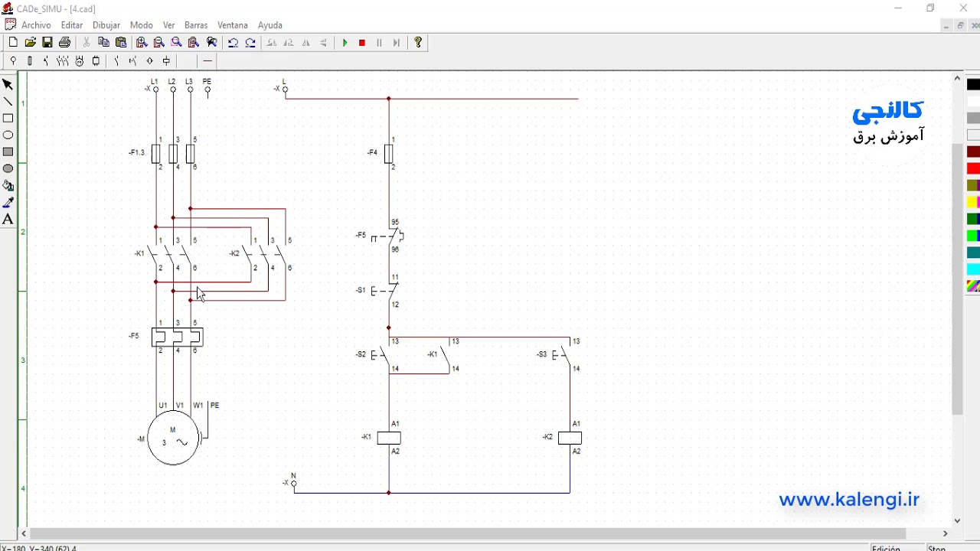Pause the simulation
Screen dimensions: 980x551
pyautogui.click(x=379, y=43)
